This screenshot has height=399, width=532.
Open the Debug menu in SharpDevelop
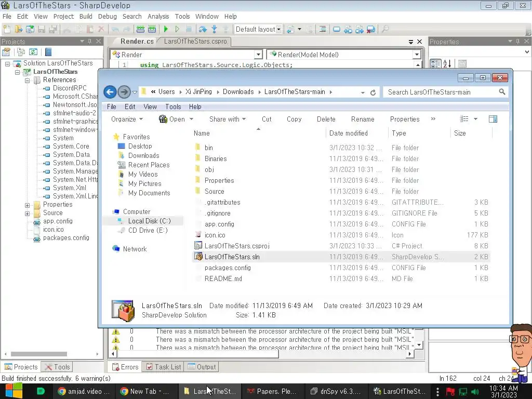click(x=107, y=16)
